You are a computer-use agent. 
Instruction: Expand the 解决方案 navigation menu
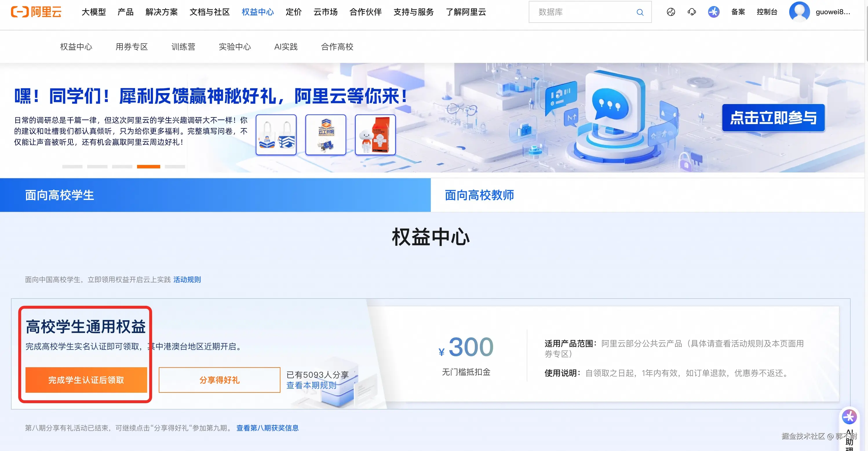pos(161,12)
